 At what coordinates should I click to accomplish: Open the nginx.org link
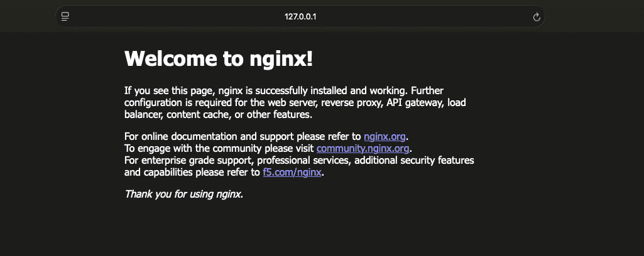pyautogui.click(x=385, y=137)
